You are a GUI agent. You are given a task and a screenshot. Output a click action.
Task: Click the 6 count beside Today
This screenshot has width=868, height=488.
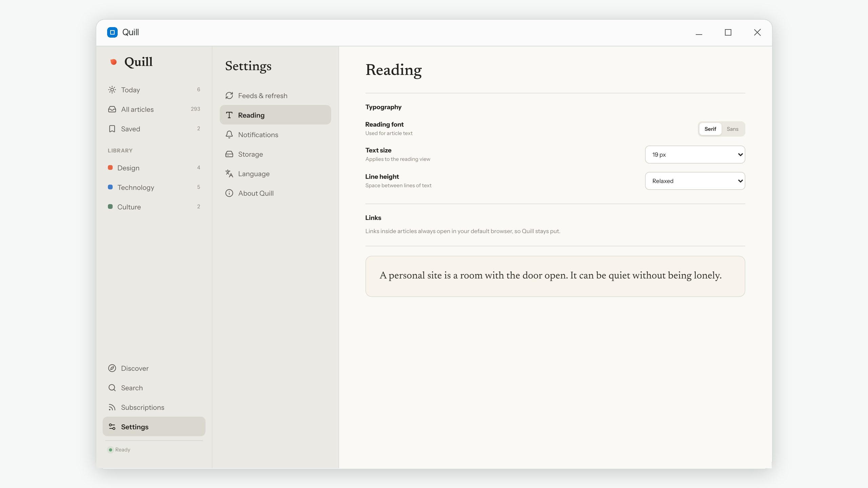click(199, 89)
